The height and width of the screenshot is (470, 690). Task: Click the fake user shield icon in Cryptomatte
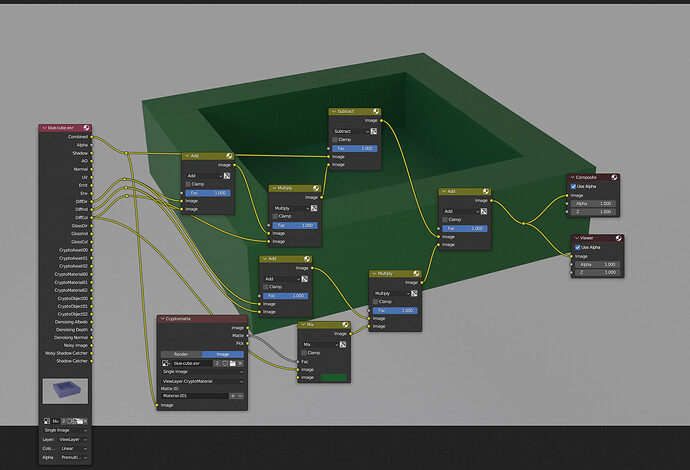pos(225,364)
